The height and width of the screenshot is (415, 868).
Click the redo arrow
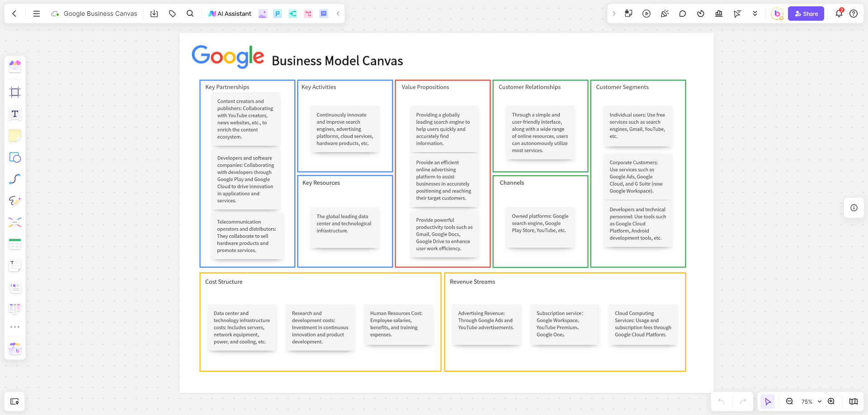[x=743, y=401]
